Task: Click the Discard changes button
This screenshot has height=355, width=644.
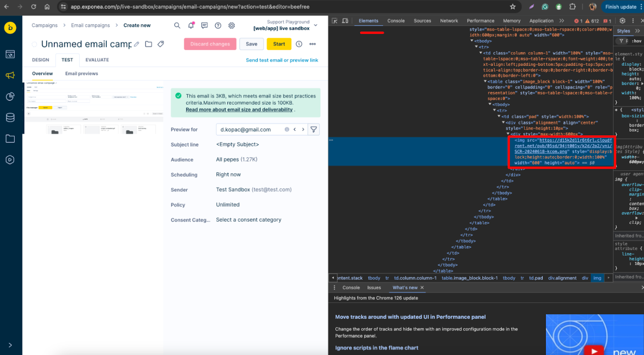Action: pos(210,44)
